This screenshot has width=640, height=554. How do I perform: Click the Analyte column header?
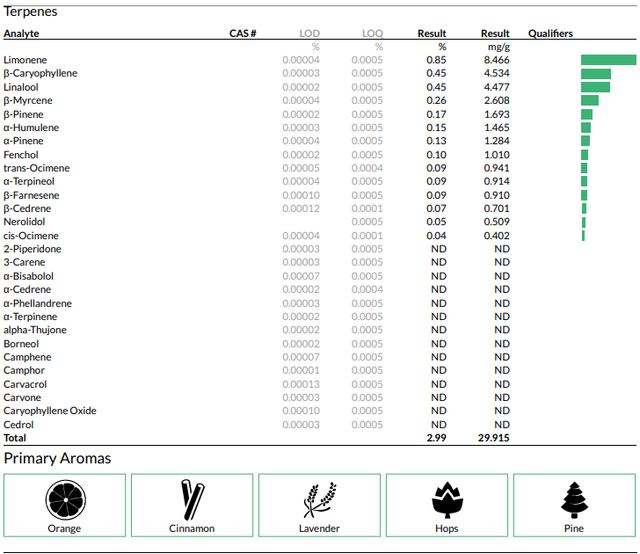click(x=21, y=33)
